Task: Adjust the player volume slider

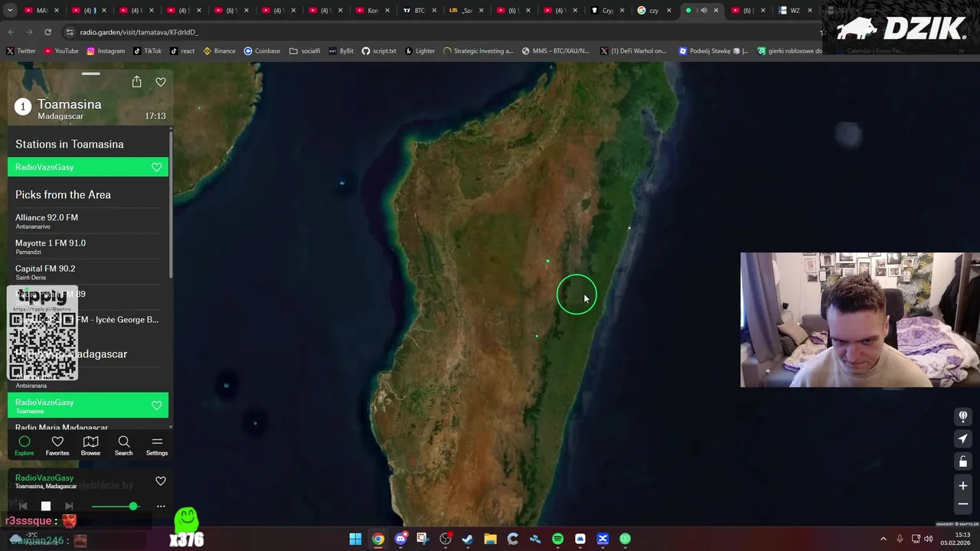Action: pyautogui.click(x=115, y=507)
